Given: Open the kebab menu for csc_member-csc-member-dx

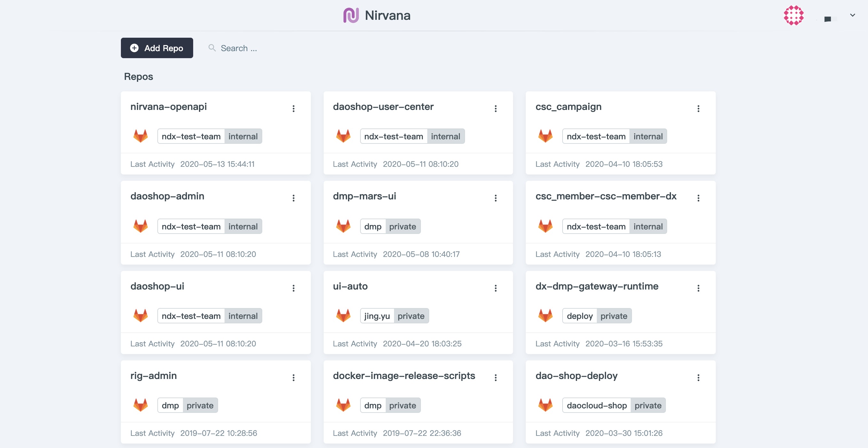Looking at the screenshot, I should pos(698,198).
